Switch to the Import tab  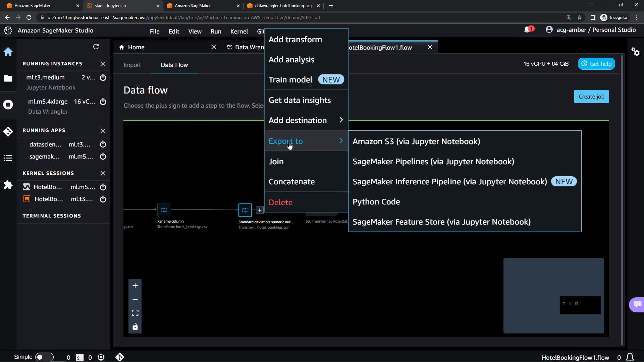[x=132, y=65]
